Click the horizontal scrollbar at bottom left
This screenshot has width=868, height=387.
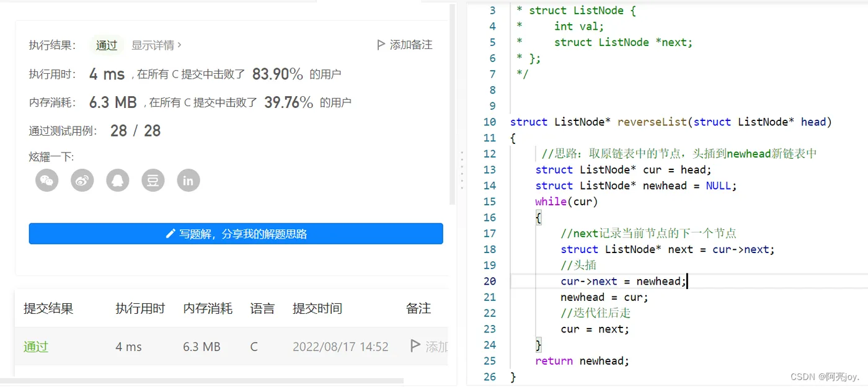(201, 382)
